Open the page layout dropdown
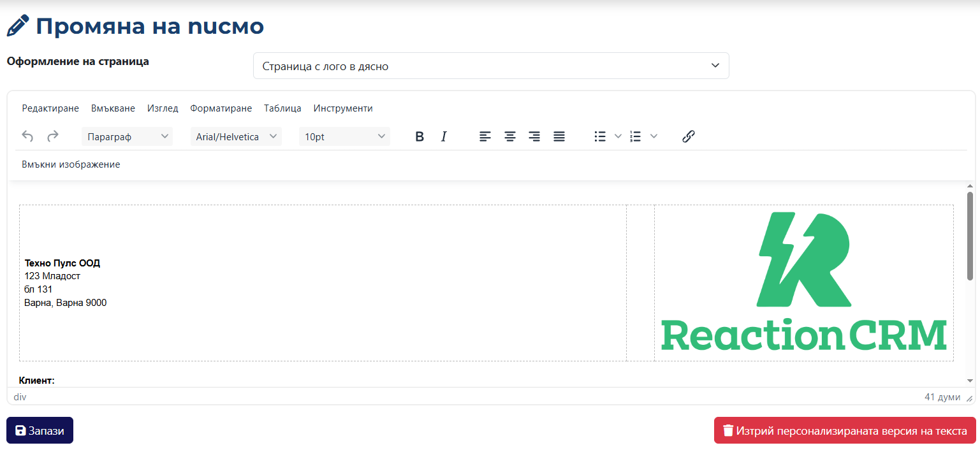Image resolution: width=980 pixels, height=450 pixels. pos(491,66)
